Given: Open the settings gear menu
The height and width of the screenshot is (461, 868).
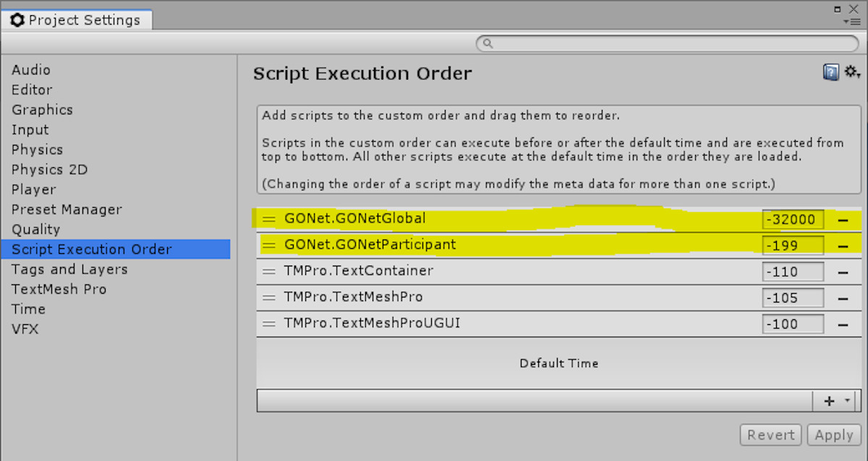Looking at the screenshot, I should tap(852, 72).
